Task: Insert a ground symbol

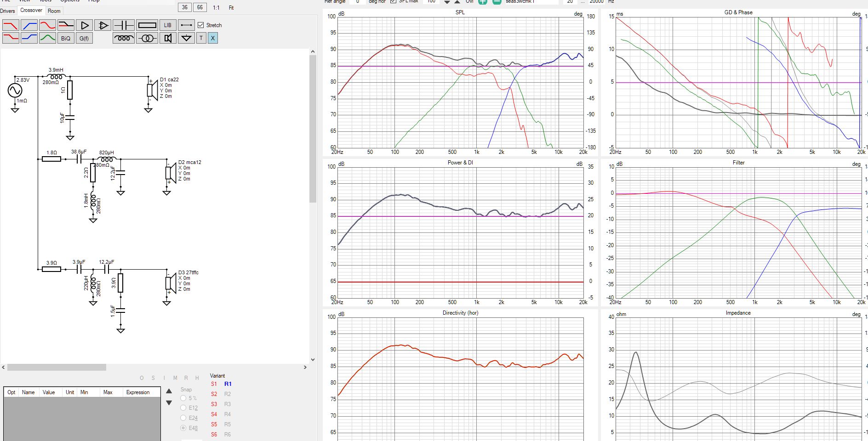Action: (x=186, y=38)
